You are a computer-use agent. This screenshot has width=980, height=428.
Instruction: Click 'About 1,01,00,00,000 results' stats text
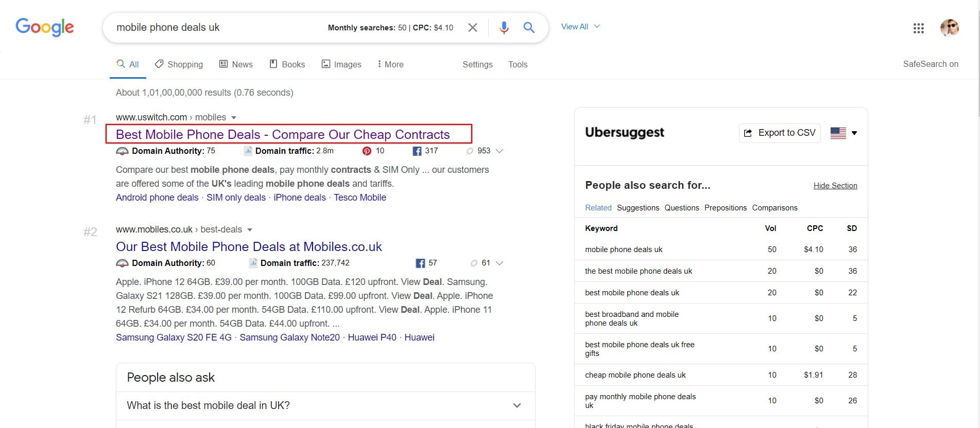click(204, 93)
